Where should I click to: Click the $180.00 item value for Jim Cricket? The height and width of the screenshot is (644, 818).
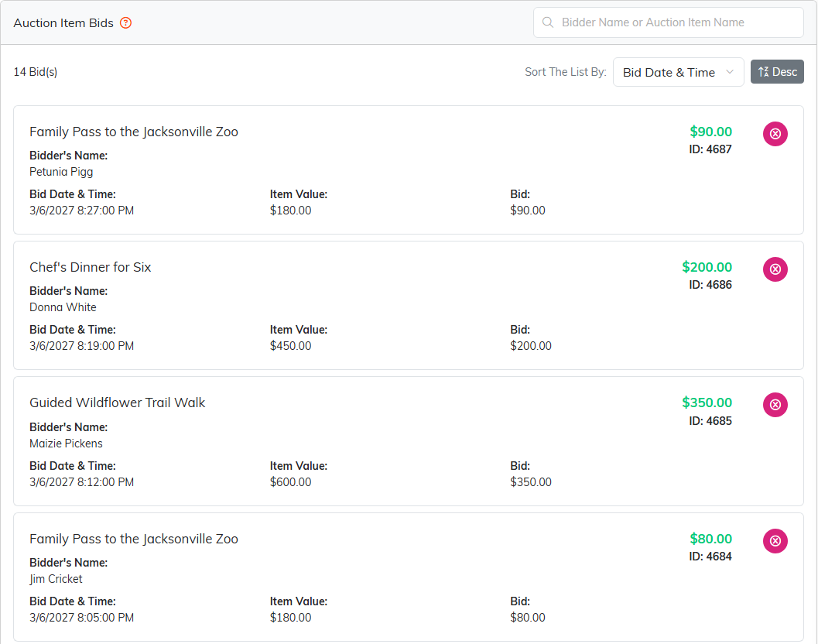click(290, 618)
